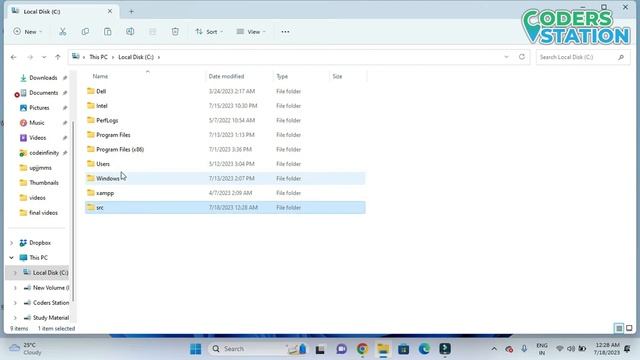This screenshot has height=360, width=640.
Task: Select the xampp folder
Action: point(225,193)
